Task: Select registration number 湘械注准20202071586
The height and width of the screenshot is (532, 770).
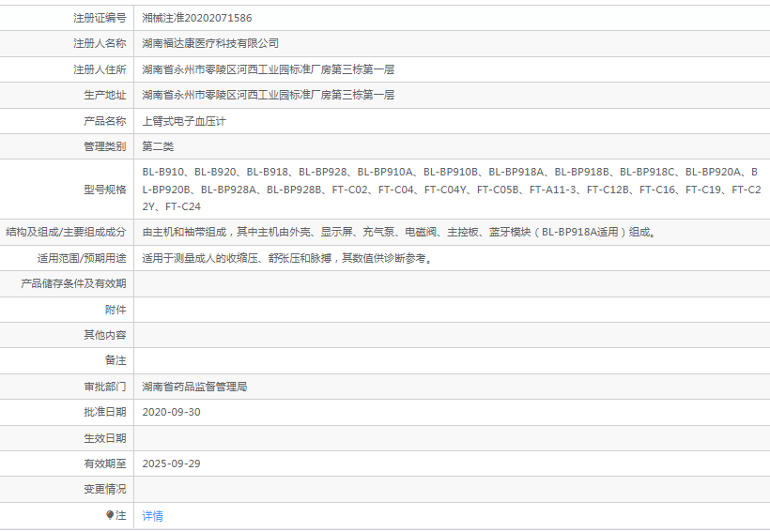Action: (197, 18)
